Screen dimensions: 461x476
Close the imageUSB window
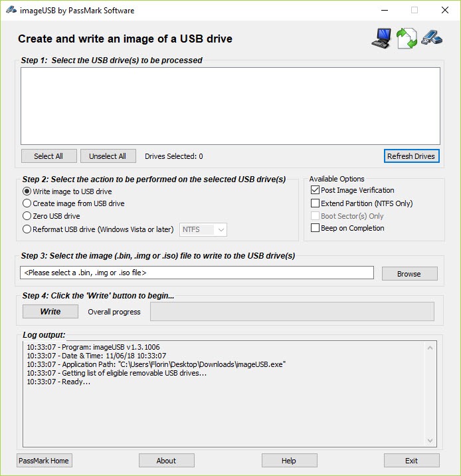click(444, 10)
